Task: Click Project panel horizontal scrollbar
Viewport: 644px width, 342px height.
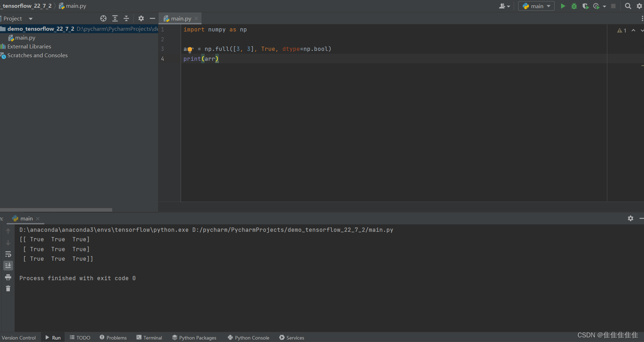Action: point(56,210)
